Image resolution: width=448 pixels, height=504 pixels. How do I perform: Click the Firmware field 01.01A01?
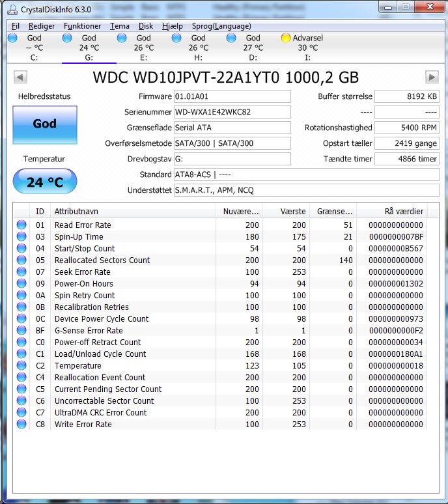tap(232, 96)
